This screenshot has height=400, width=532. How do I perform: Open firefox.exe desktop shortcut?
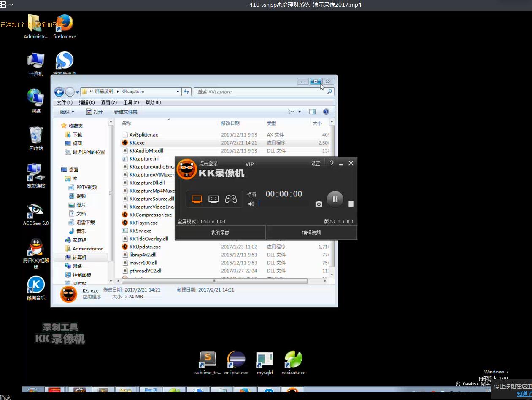pyautogui.click(x=65, y=26)
